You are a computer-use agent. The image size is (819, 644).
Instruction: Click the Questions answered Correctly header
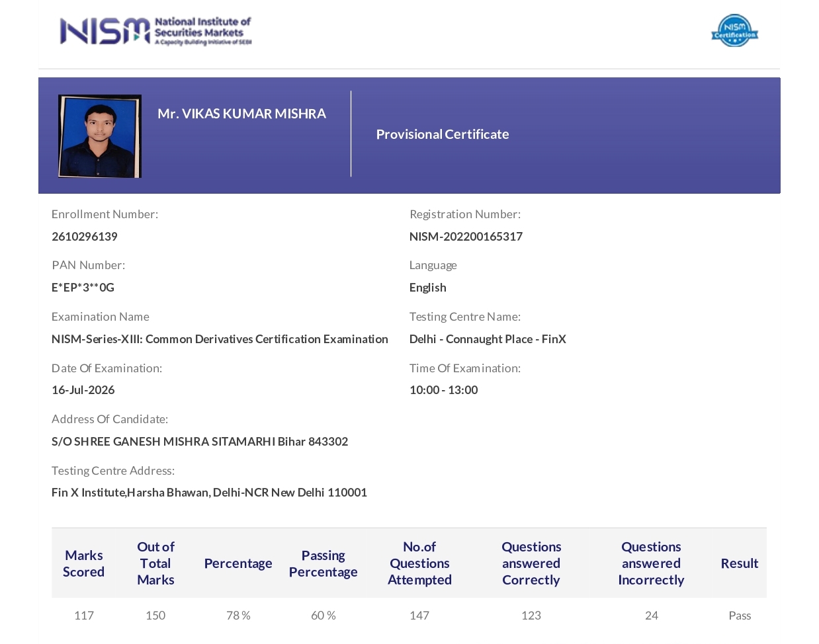point(531,563)
